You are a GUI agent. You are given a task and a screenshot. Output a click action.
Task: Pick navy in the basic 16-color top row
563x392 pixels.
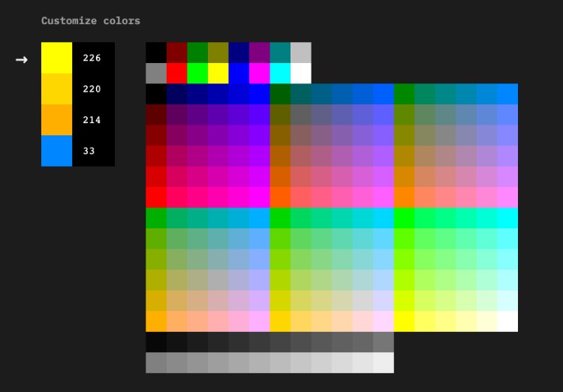point(239,53)
